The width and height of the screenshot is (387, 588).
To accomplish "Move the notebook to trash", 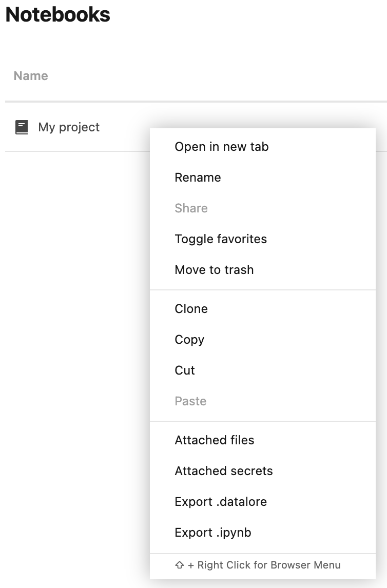I will (214, 270).
